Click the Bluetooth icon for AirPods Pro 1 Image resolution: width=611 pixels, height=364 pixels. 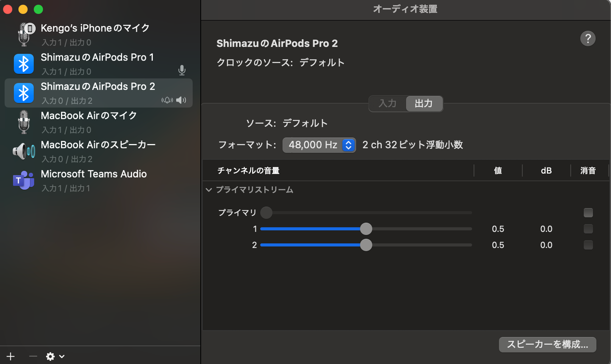[23, 64]
